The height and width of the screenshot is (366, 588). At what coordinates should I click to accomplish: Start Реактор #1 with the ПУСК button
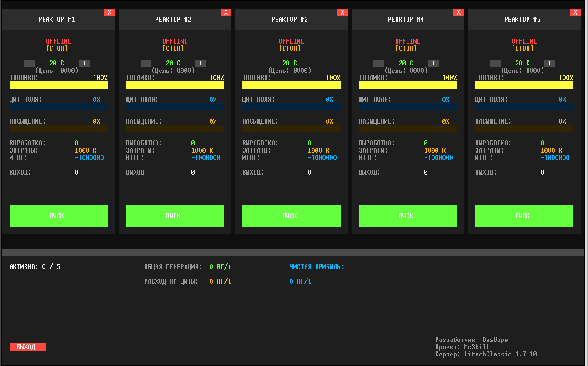click(x=59, y=216)
